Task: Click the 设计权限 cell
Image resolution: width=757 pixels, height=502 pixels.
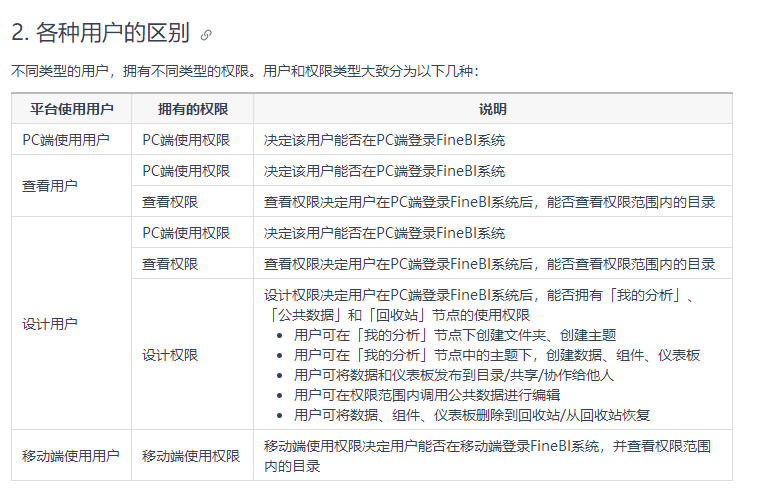Action: pyautogui.click(x=193, y=354)
